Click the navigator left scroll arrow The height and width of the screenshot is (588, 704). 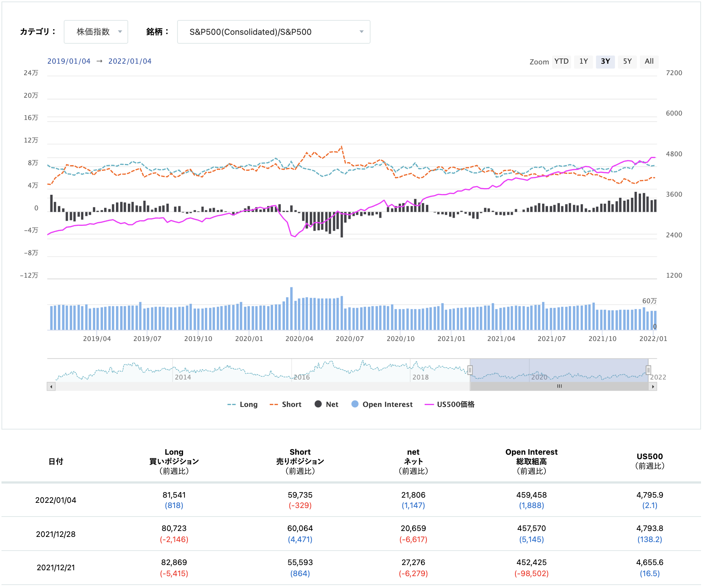[51, 387]
